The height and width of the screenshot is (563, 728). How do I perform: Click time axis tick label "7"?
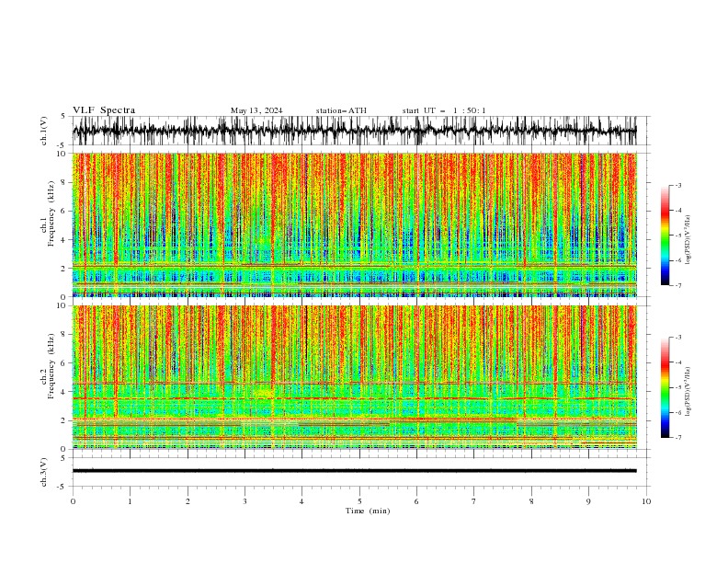pos(474,501)
